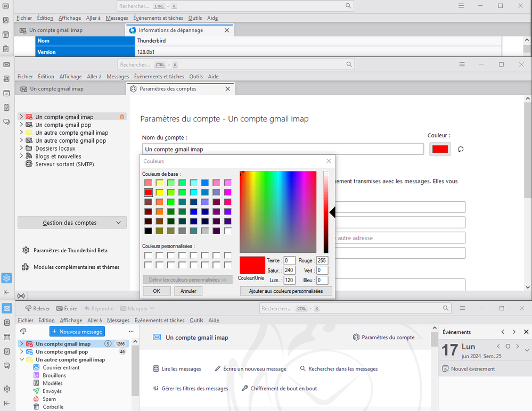
Task: Open tasks in account settings window sidebar
Action: 6,108
